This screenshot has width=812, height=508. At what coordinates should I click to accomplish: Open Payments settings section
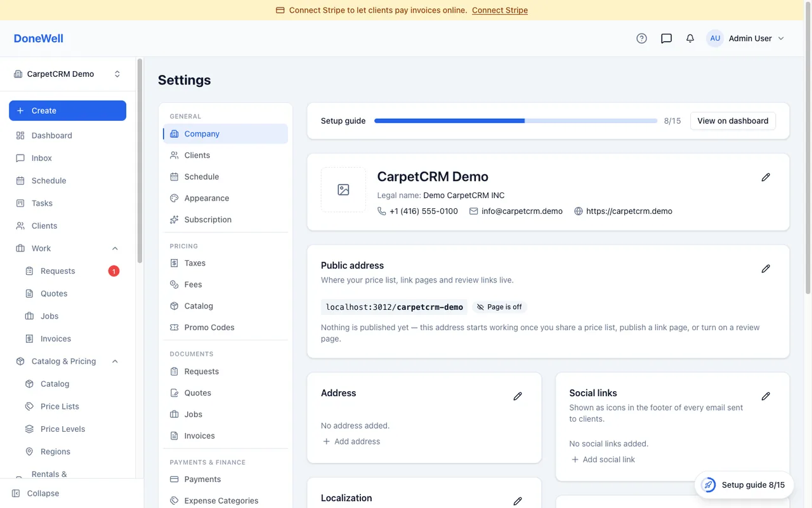click(x=225, y=479)
